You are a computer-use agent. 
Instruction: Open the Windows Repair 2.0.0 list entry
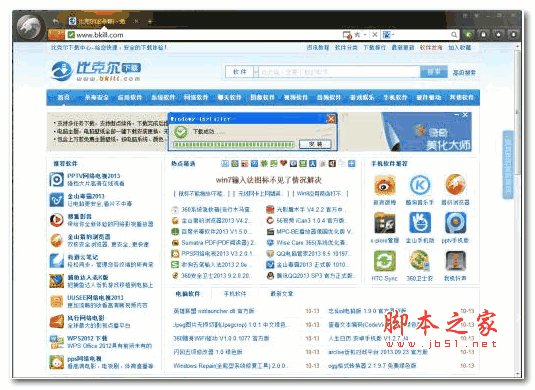click(232, 366)
